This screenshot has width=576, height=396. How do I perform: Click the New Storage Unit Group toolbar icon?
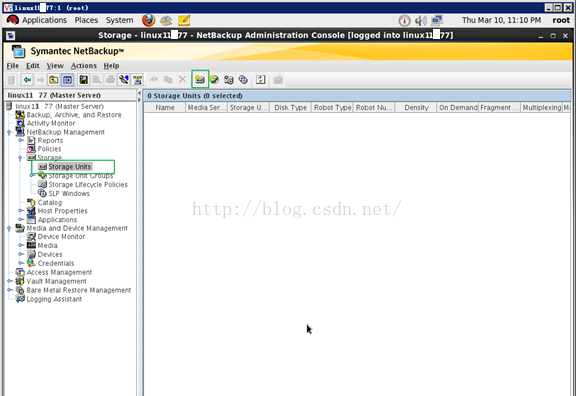point(214,79)
